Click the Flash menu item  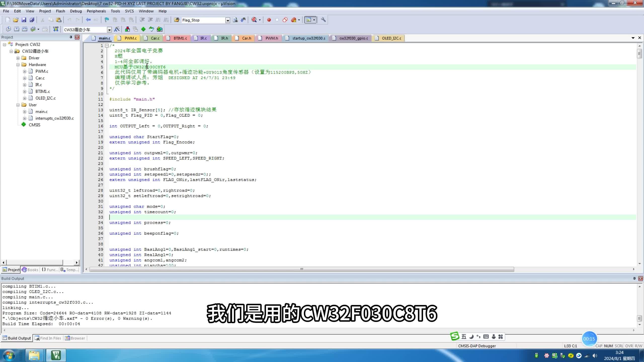60,11
